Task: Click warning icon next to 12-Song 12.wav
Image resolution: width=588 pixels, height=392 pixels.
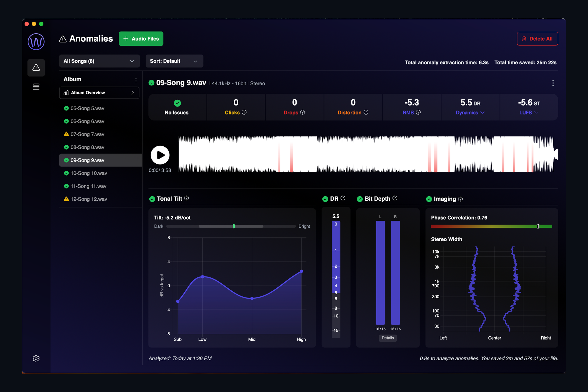Action: [66, 199]
